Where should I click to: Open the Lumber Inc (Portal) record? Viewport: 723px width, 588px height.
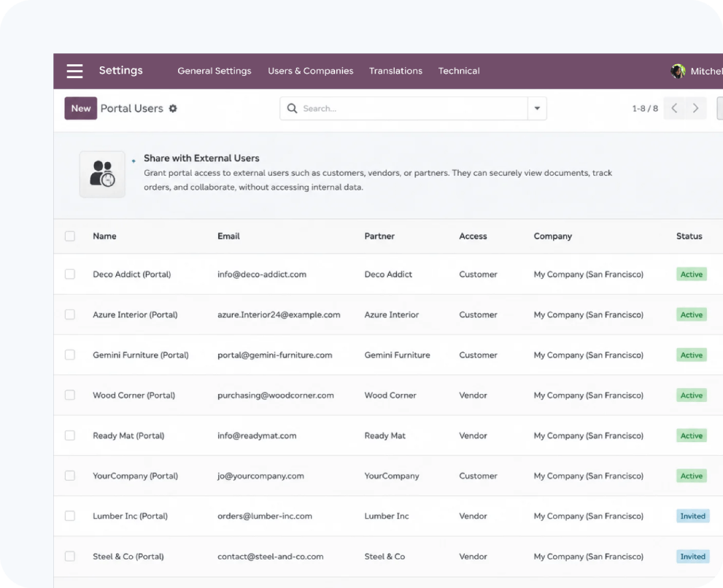click(131, 516)
